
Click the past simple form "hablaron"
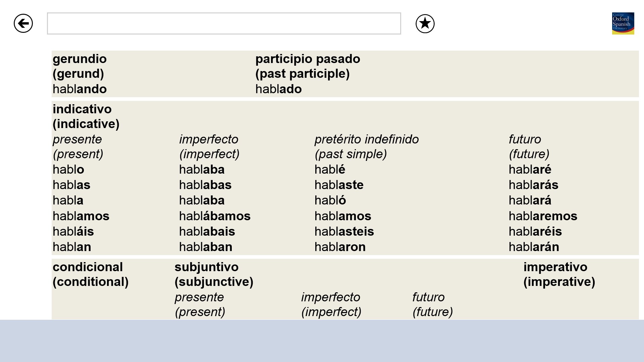340,247
